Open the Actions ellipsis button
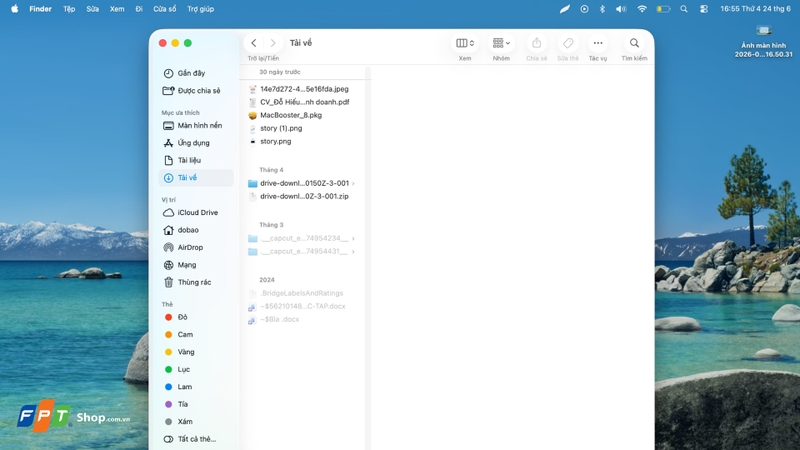 pos(598,43)
